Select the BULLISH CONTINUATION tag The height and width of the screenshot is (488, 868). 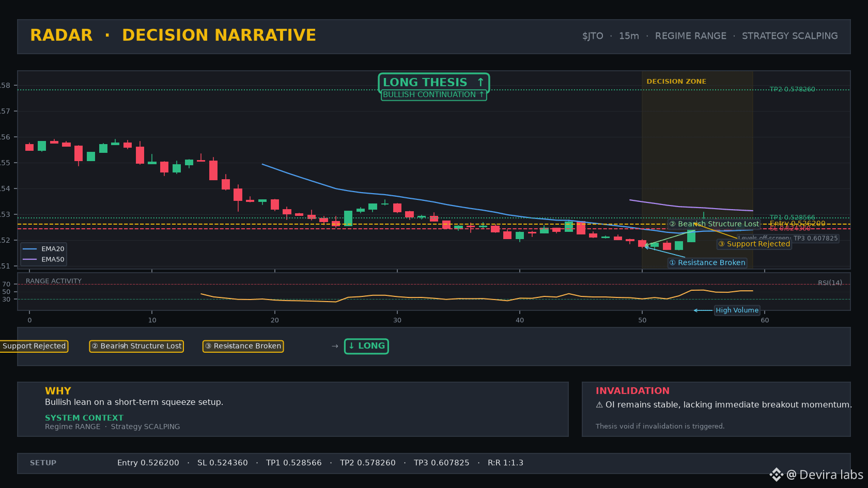click(434, 95)
